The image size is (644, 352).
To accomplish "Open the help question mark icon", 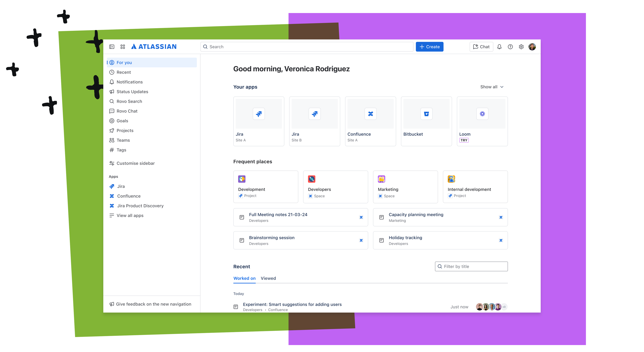I will [x=510, y=47].
